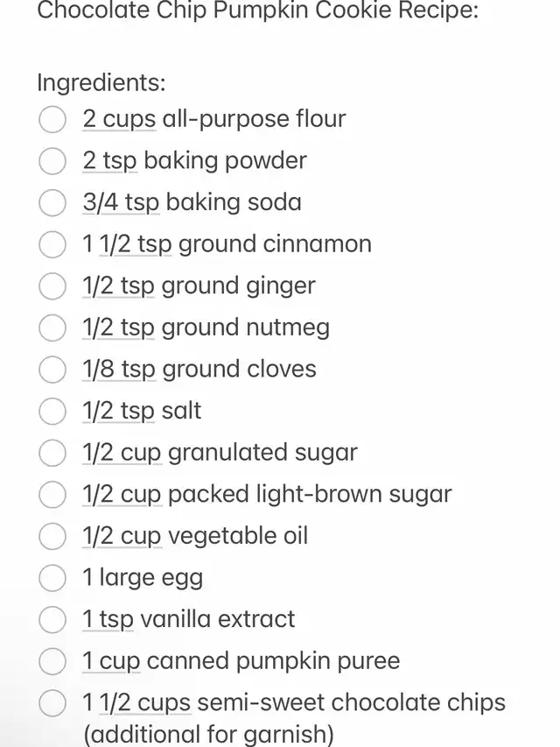Mark ground cloves as complete

[x=52, y=370]
